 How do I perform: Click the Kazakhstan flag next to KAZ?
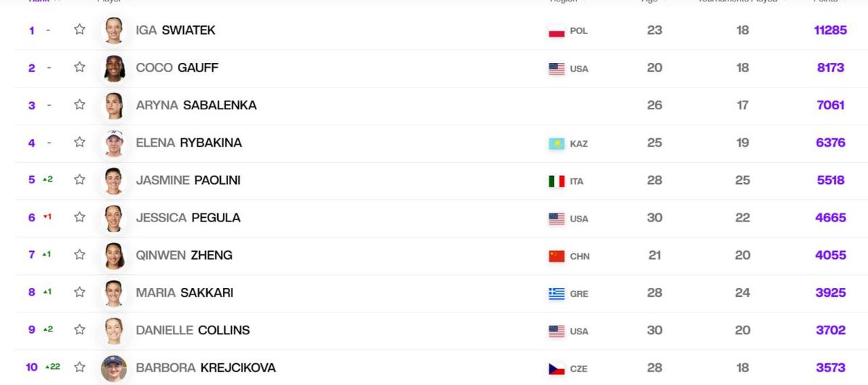coord(557,144)
